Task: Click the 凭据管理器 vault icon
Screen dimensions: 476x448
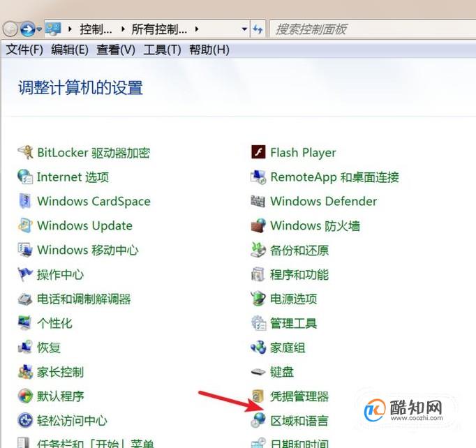Action: (x=258, y=396)
